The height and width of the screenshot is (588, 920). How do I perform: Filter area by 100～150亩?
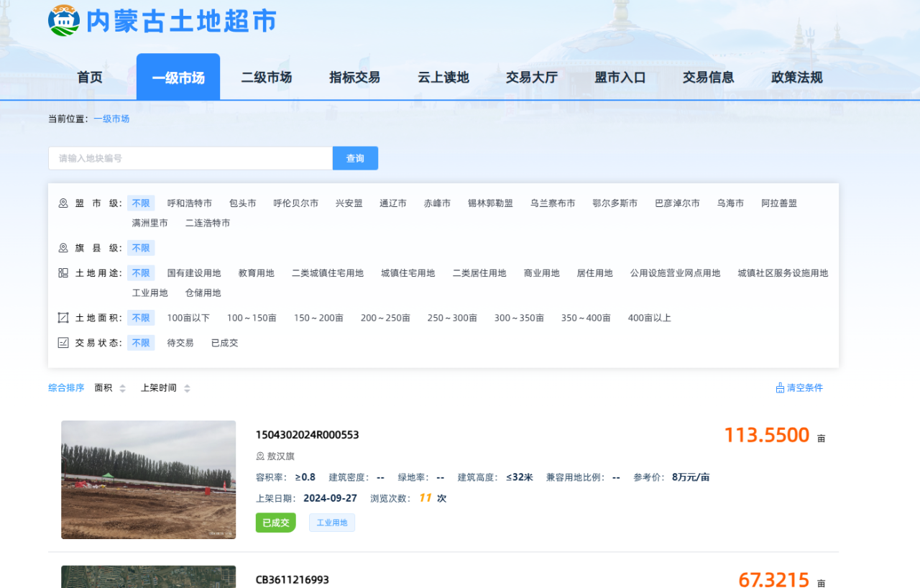coord(252,318)
